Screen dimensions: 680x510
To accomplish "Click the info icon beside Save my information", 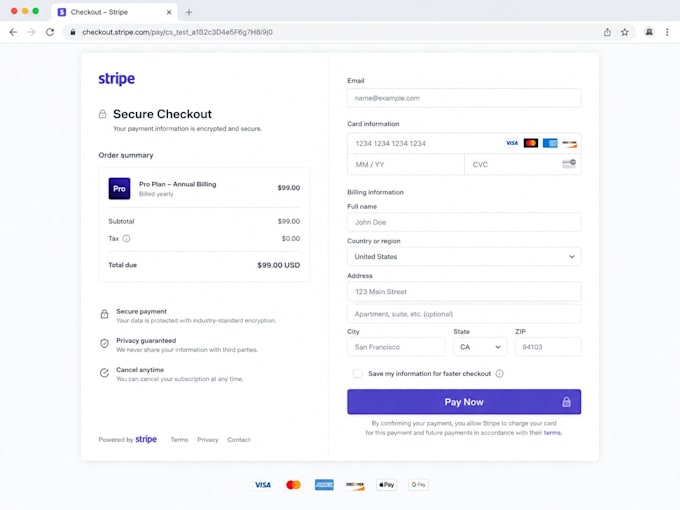I will pyautogui.click(x=500, y=374).
